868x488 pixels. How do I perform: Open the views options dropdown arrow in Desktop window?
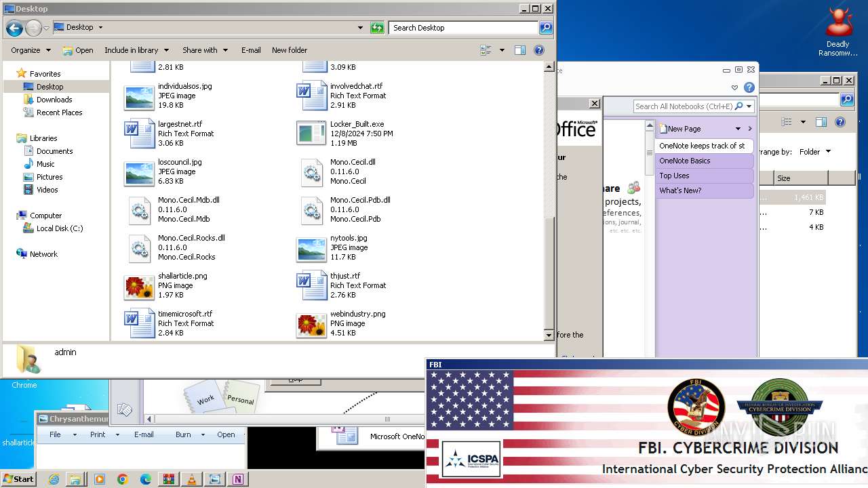502,50
